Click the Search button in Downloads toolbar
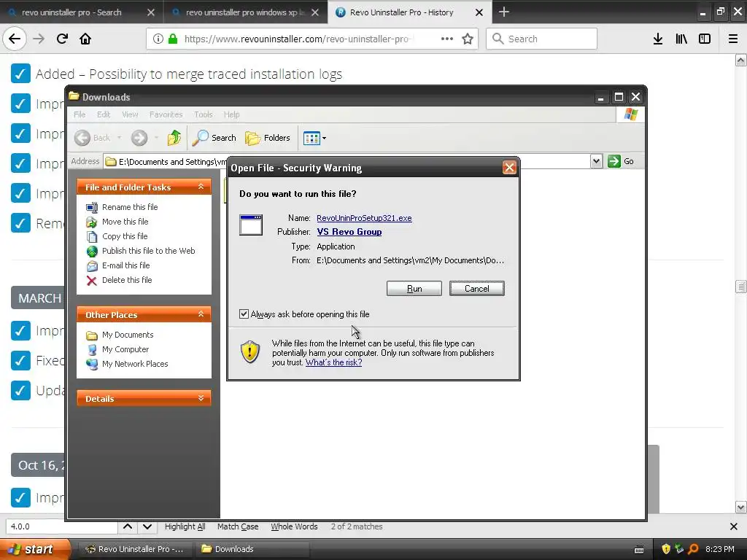This screenshot has width=747, height=560. pos(214,138)
